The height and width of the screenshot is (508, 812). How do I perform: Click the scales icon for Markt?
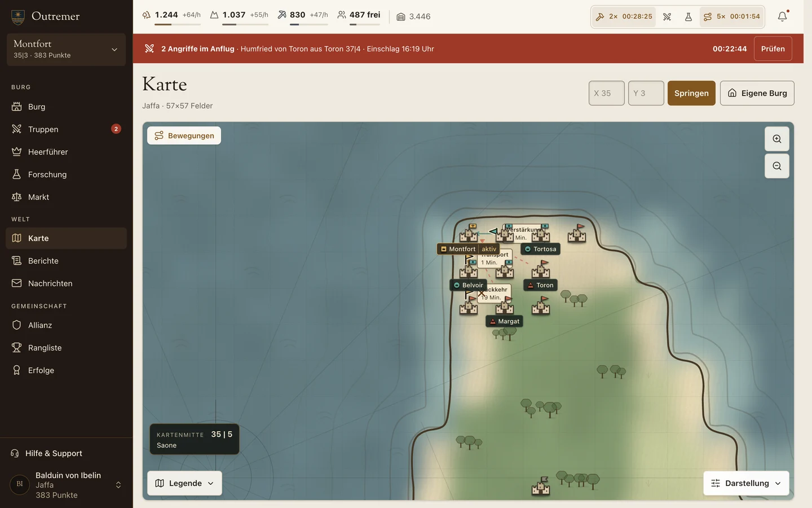pos(16,197)
